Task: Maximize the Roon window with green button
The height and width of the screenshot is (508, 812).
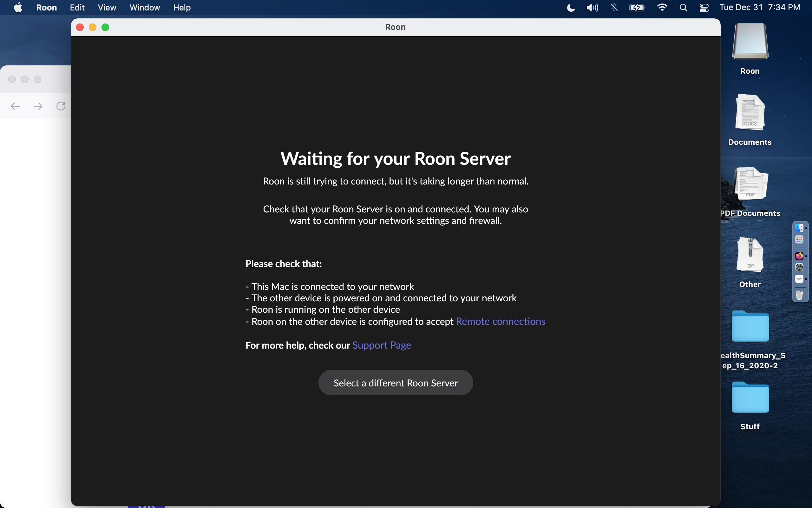Action: (x=105, y=27)
